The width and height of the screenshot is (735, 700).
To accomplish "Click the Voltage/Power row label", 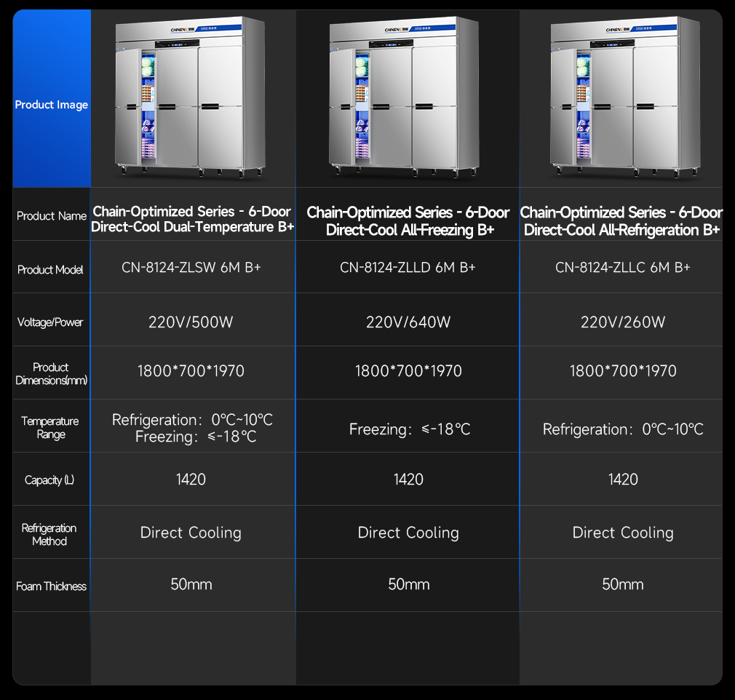I will tap(51, 322).
